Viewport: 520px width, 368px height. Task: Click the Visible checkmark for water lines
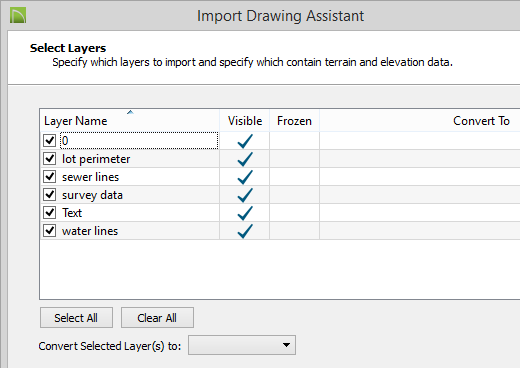245,231
